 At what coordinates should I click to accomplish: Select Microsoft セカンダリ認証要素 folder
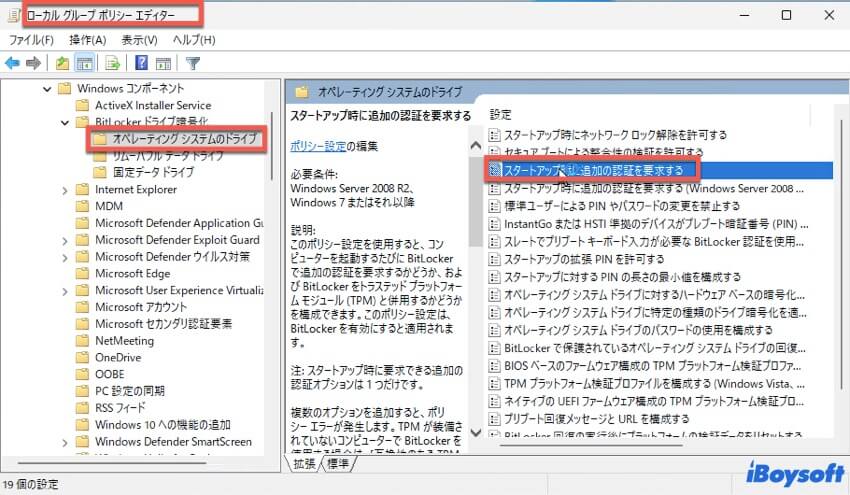click(x=163, y=324)
